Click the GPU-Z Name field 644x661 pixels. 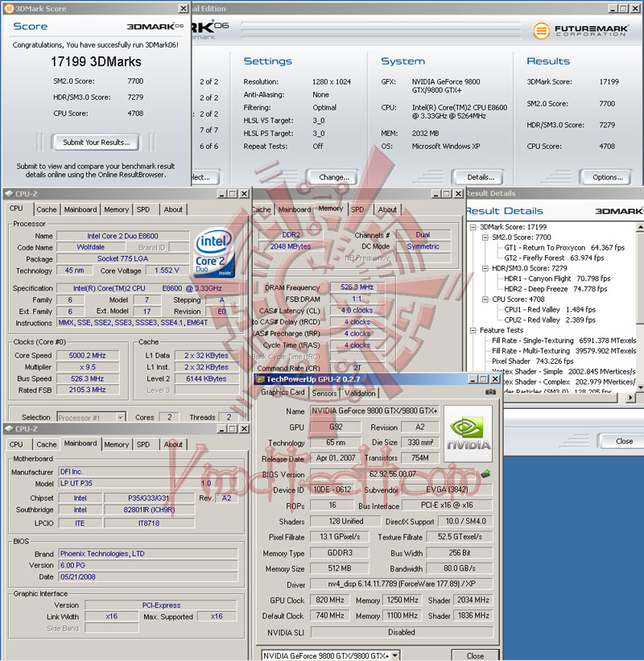point(374,411)
